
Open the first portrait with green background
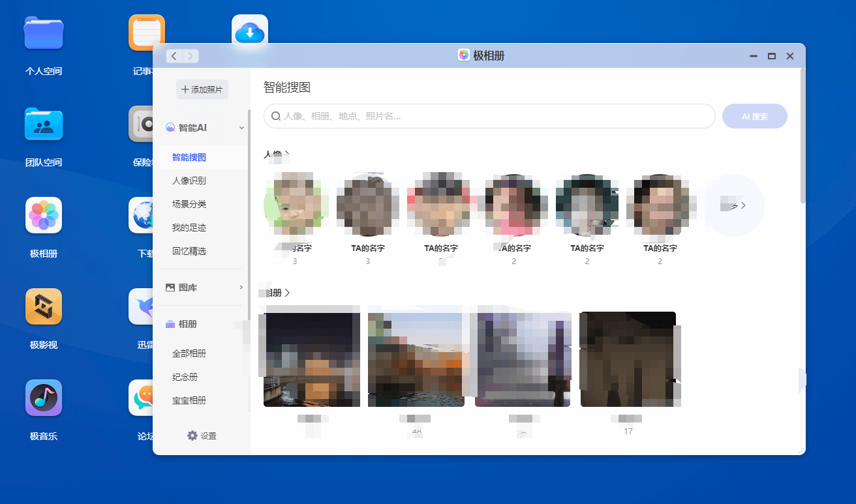point(294,205)
